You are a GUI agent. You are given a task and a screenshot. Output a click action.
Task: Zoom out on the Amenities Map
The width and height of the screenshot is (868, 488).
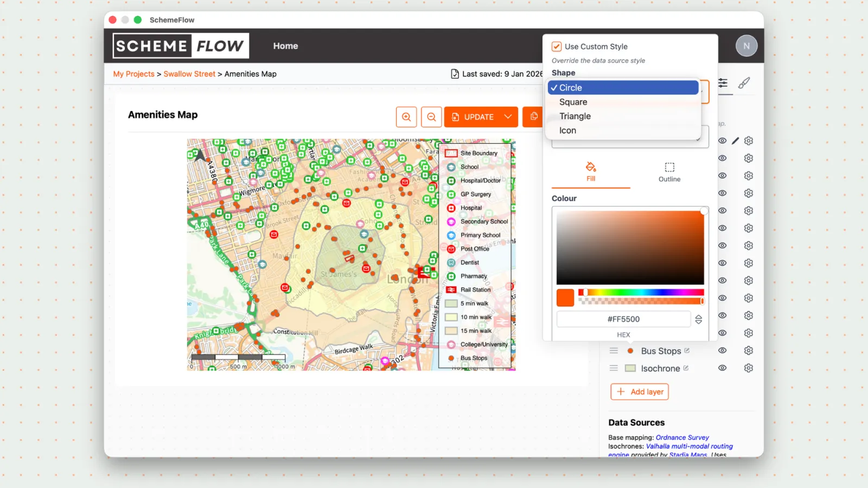pyautogui.click(x=431, y=117)
